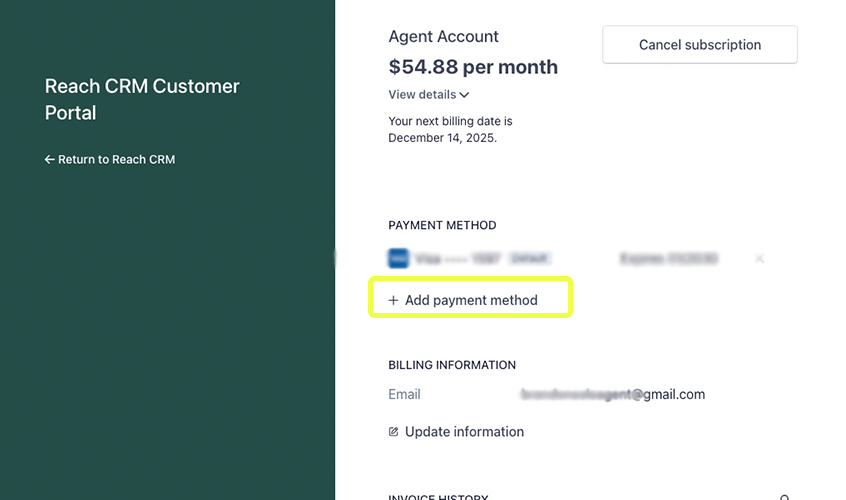The height and width of the screenshot is (500, 846).
Task: Remove the saved card with the X icon
Action: point(759,259)
